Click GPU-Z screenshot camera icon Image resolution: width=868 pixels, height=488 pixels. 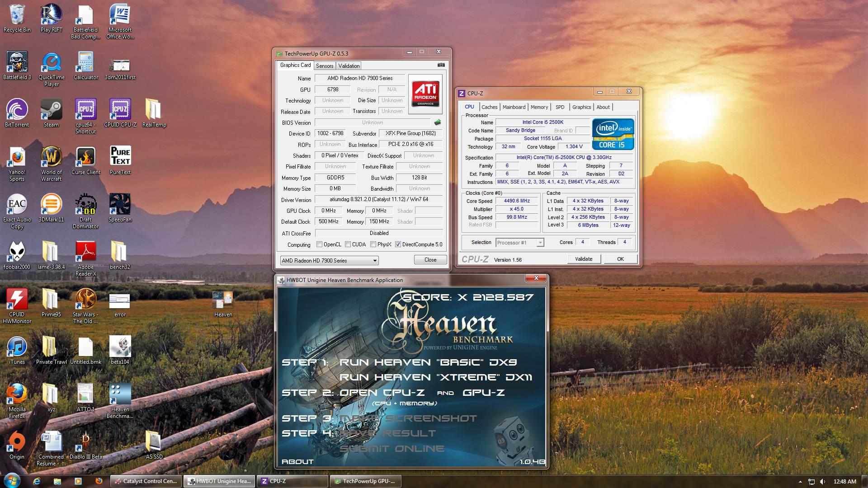point(441,65)
